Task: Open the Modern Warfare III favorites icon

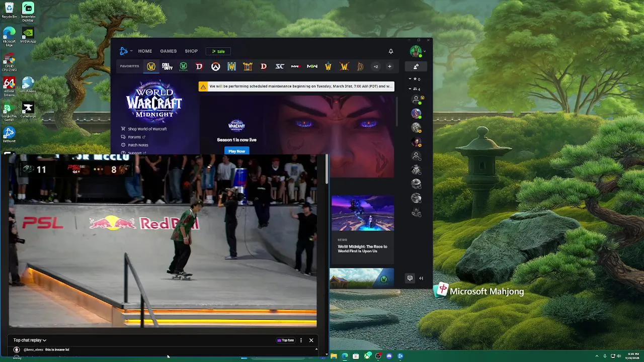Action: 296,66
